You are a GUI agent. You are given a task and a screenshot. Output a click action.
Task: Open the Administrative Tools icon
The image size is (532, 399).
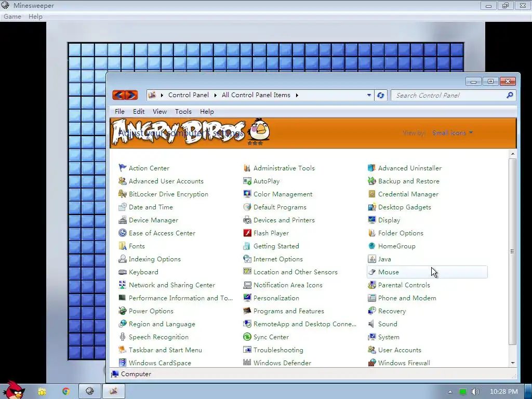[x=247, y=168]
